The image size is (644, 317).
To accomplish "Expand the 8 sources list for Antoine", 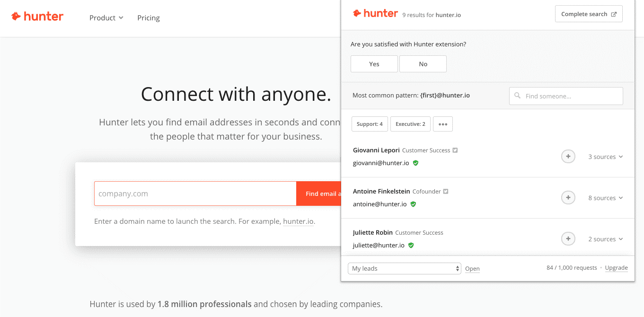I will pos(606,198).
